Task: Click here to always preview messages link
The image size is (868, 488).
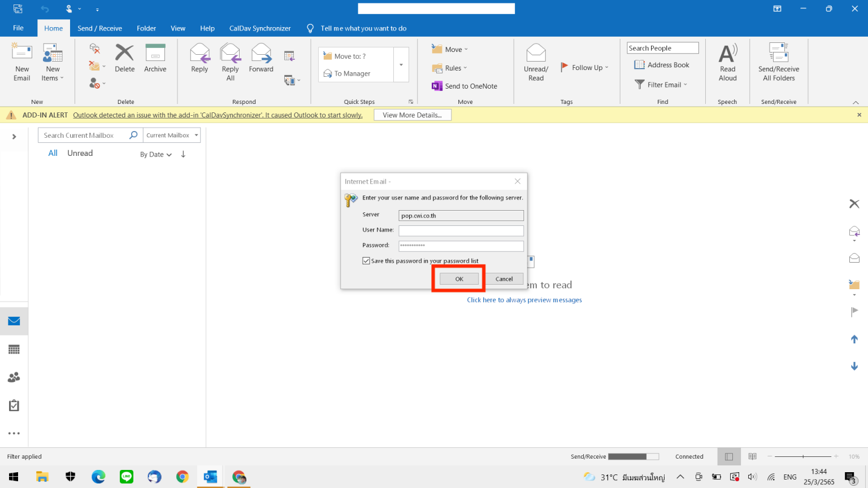Action: click(524, 300)
